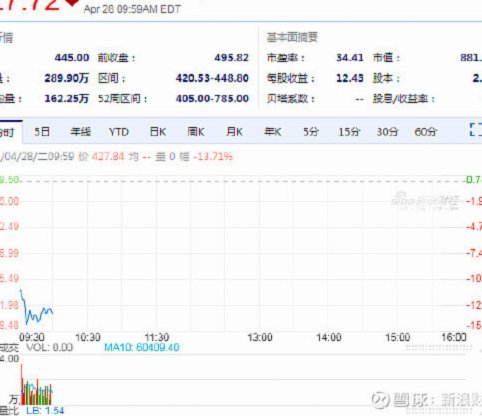
Task: Expand chart with fullscreen icon
Action: [x=476, y=130]
